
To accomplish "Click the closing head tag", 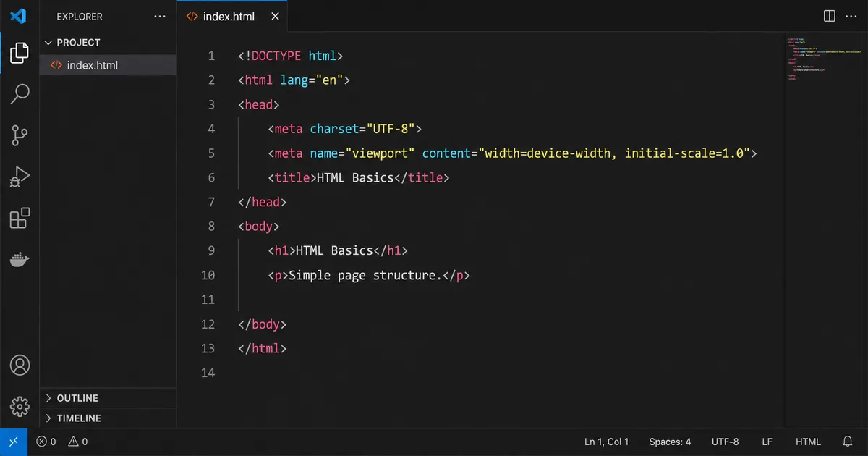I will pyautogui.click(x=263, y=202).
